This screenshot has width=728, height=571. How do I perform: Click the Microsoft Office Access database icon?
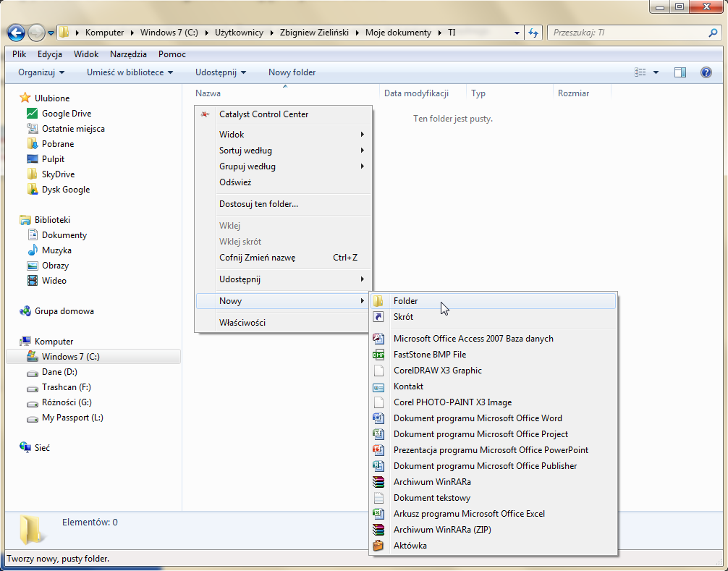point(378,339)
